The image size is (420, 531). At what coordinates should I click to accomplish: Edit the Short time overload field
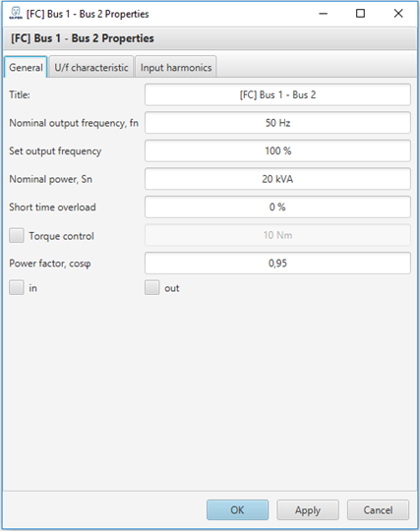277,206
